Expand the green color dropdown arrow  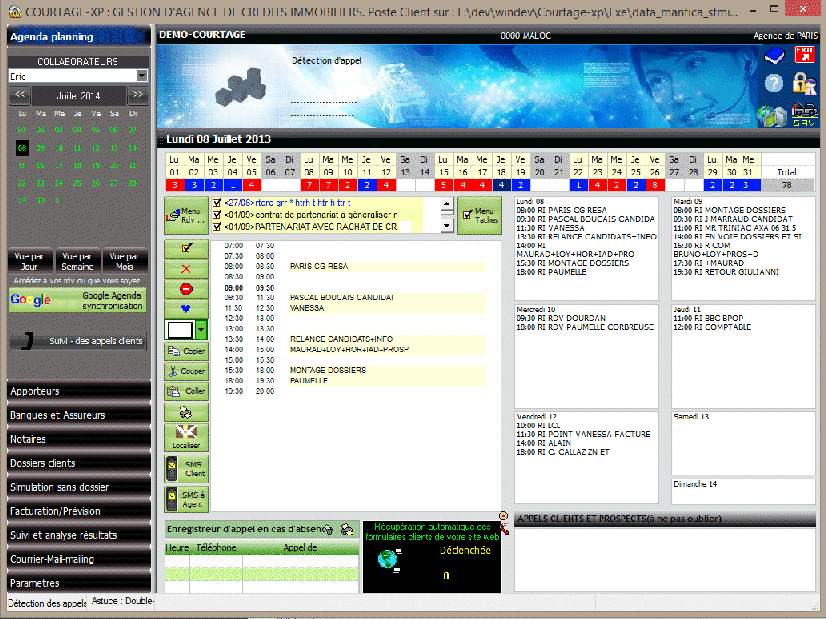201,329
